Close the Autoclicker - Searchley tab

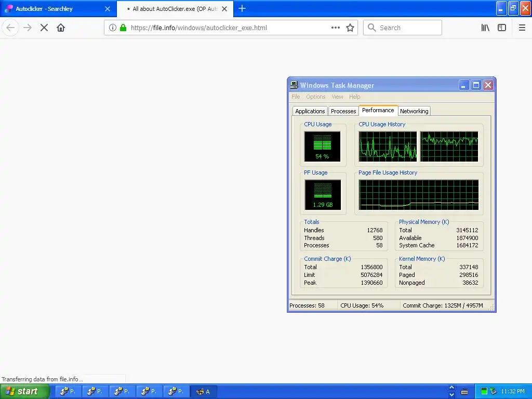pyautogui.click(x=108, y=9)
